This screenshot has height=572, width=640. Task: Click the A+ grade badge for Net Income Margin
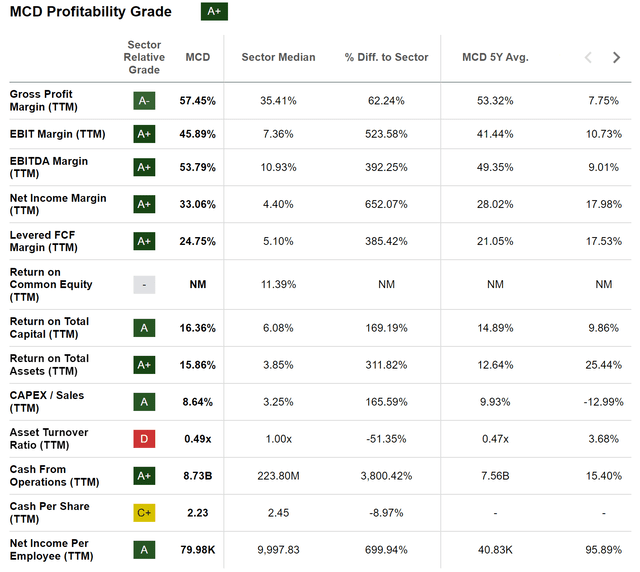point(145,204)
